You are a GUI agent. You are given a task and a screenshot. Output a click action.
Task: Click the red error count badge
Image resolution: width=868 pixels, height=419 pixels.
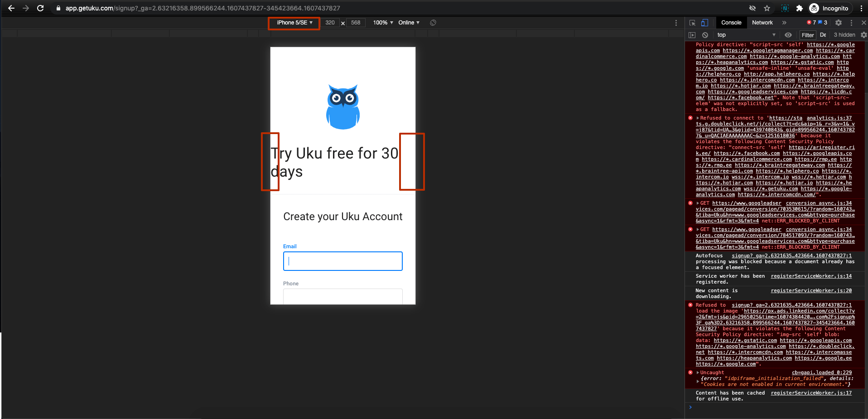pyautogui.click(x=811, y=23)
